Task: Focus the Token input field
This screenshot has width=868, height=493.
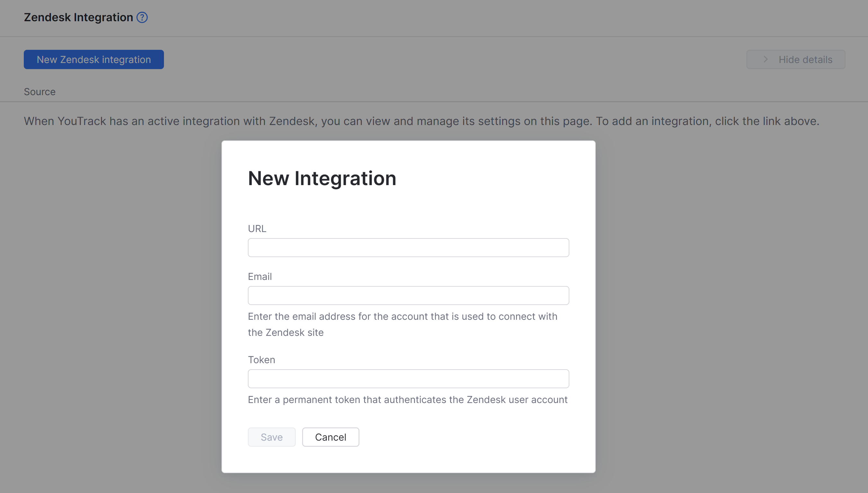Action: point(408,379)
